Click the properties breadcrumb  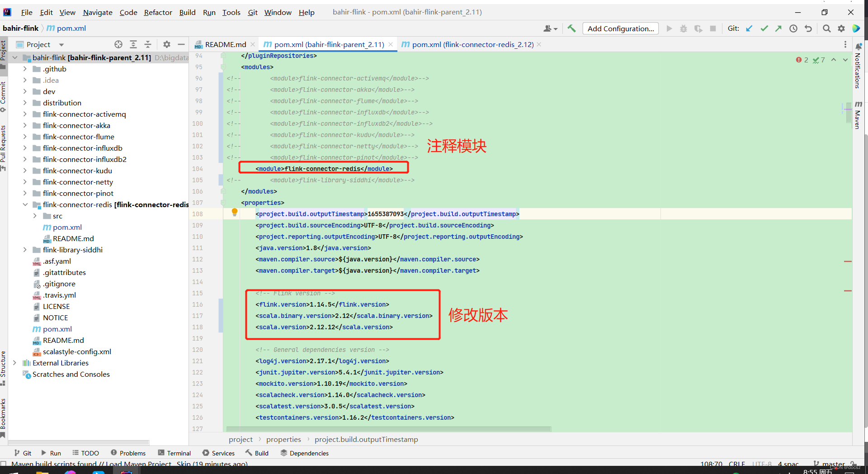coord(283,439)
